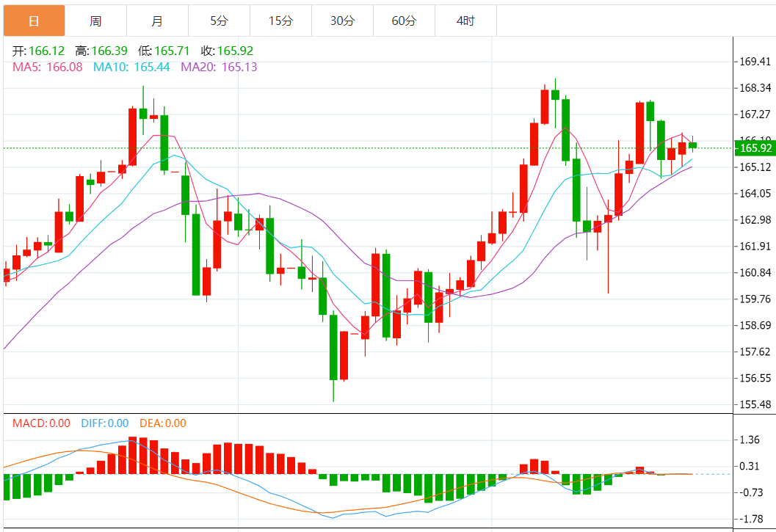
Task: Click the MA5: 166.08 indicator label
Action: (x=48, y=67)
